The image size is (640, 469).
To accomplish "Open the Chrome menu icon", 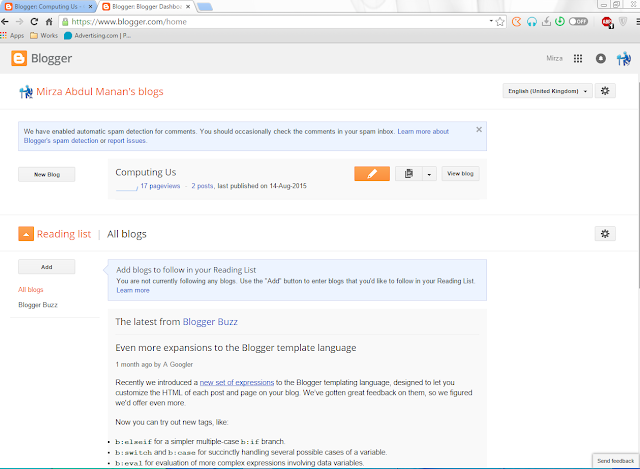I will coord(637,22).
